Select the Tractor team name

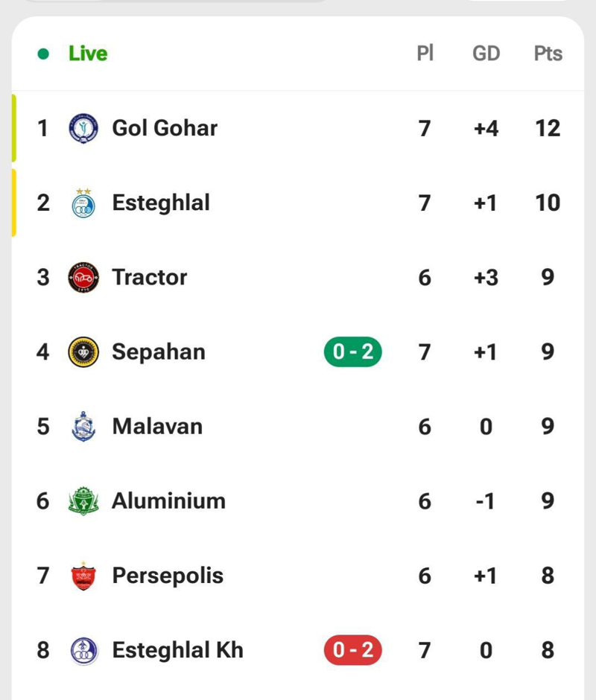(150, 277)
